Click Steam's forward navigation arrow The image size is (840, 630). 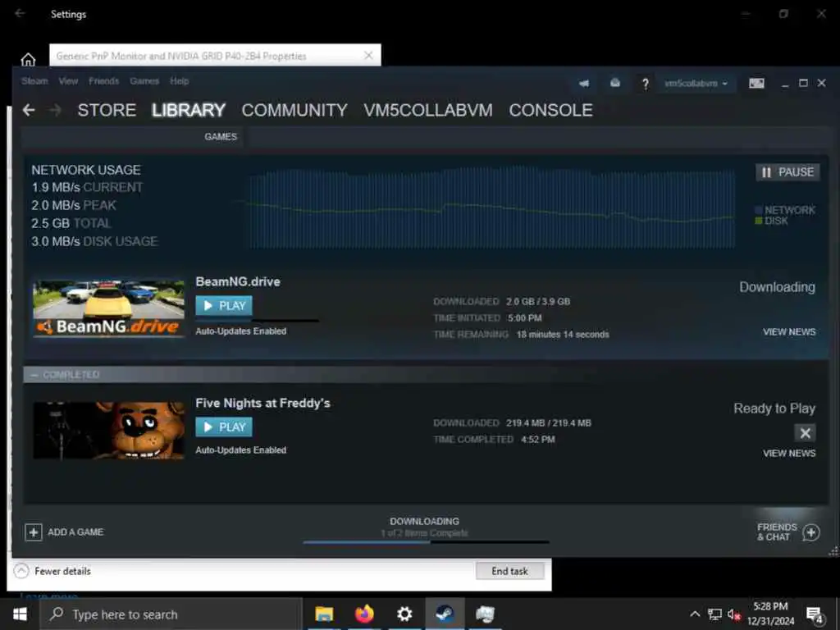[x=55, y=111]
